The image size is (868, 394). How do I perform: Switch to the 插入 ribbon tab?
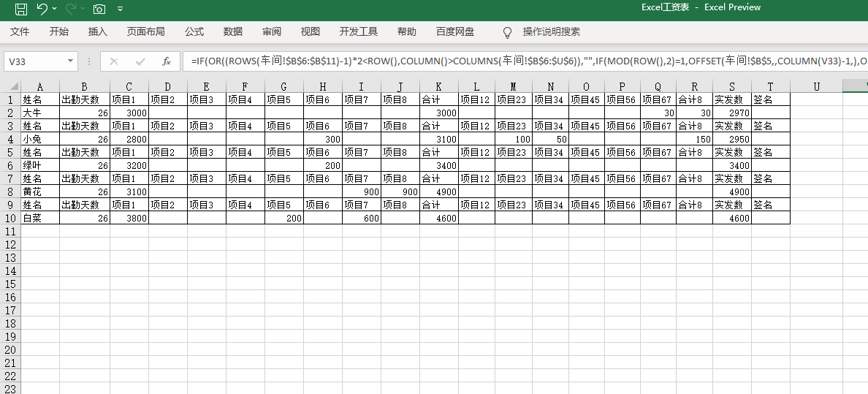pyautogui.click(x=97, y=31)
